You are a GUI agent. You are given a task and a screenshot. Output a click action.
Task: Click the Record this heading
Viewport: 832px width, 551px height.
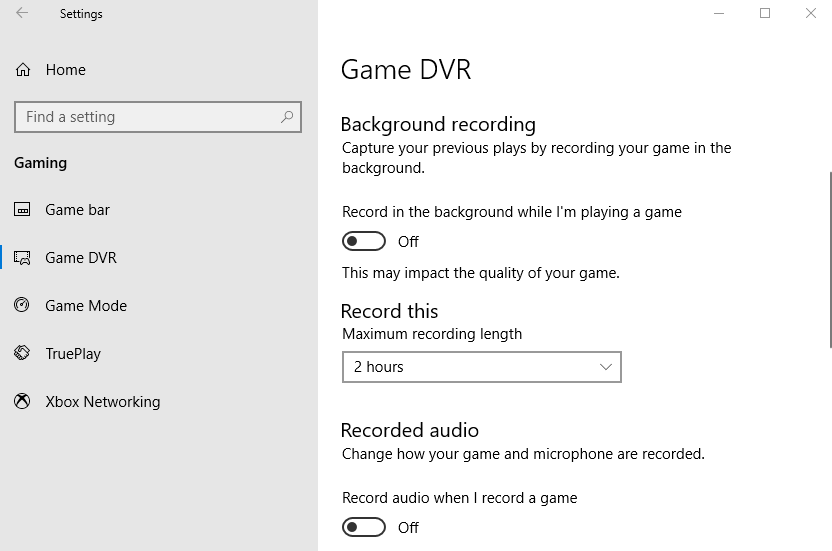pyautogui.click(x=389, y=311)
